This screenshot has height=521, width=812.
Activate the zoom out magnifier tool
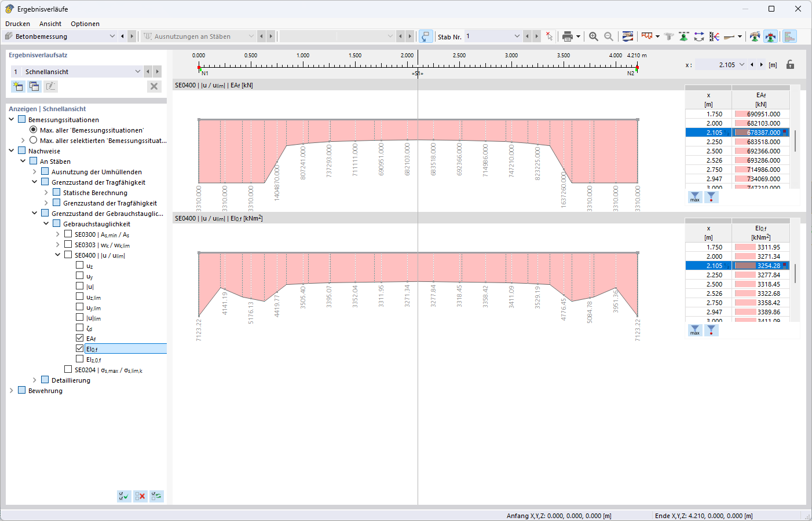609,36
